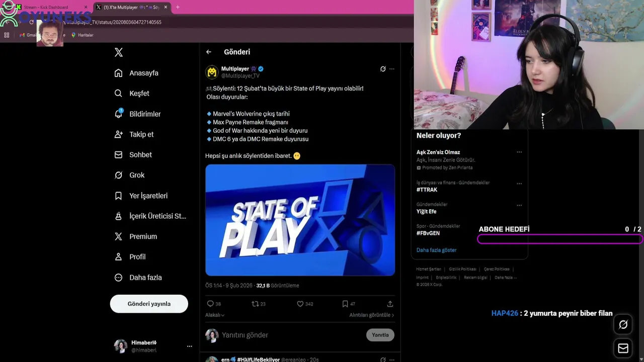Open Keşfet explore page

(x=132, y=94)
